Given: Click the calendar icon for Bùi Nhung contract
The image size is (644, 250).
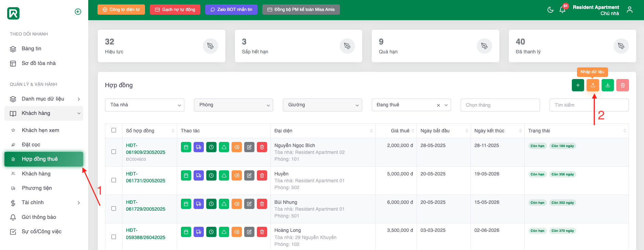Looking at the screenshot, I should point(186,204).
